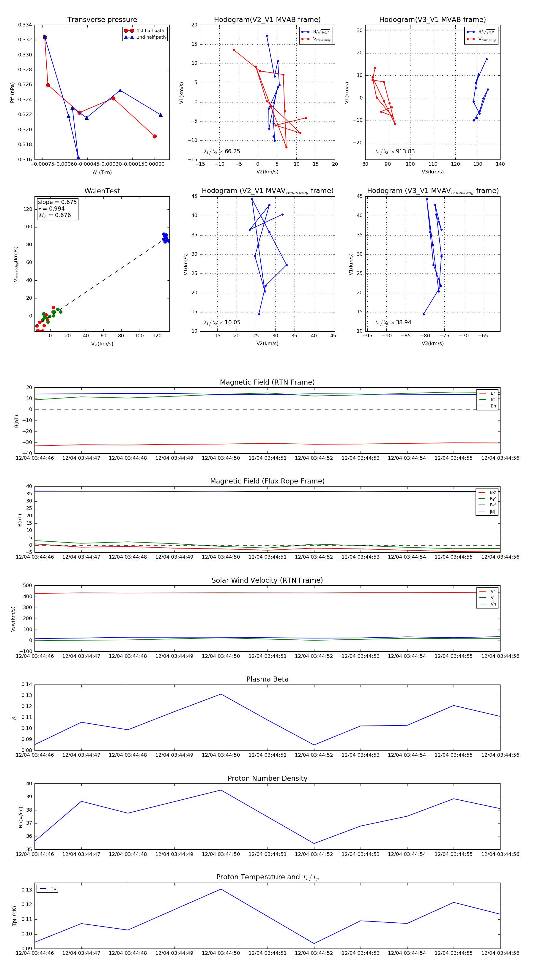535x980 pixels.
Task: Click the λ1/λ3 ≈ 38.94 annotation
Action: click(x=393, y=323)
